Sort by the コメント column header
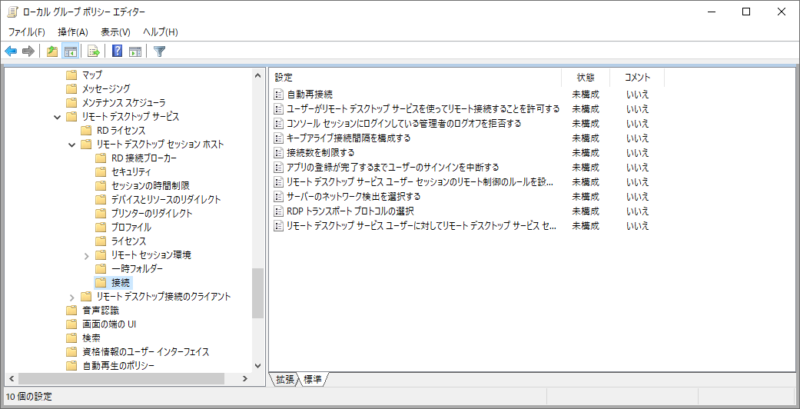Image resolution: width=800 pixels, height=409 pixels. point(637,78)
